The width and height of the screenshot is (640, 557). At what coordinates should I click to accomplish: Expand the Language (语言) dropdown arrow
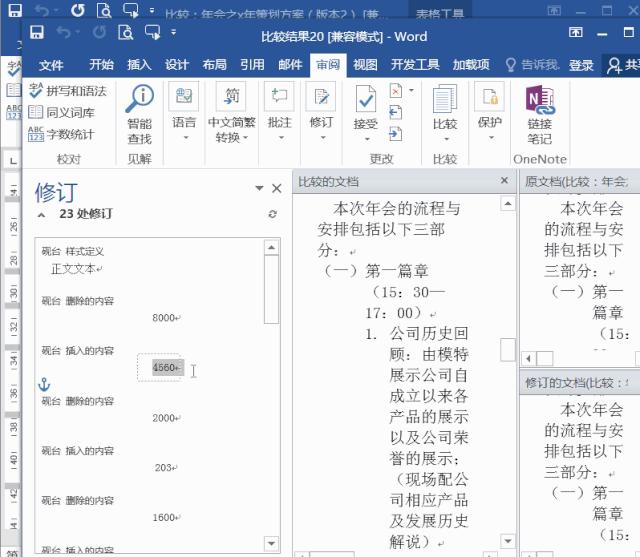point(186,138)
